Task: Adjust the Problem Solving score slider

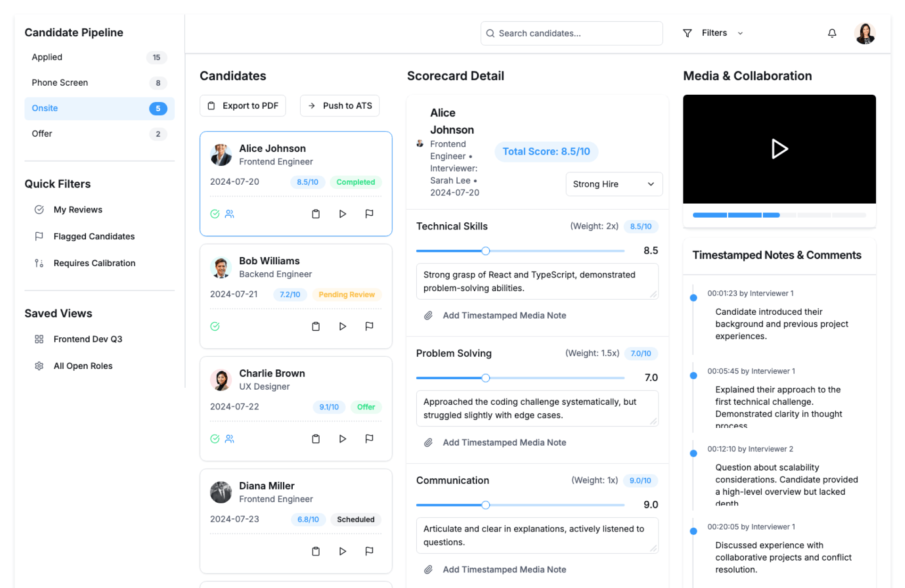Action: coord(485,378)
